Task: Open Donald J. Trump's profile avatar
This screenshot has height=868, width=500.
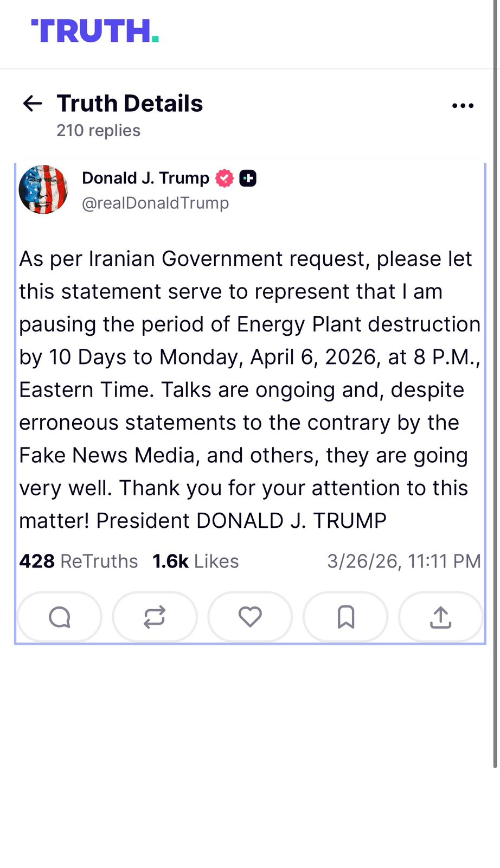Action: coord(43,189)
